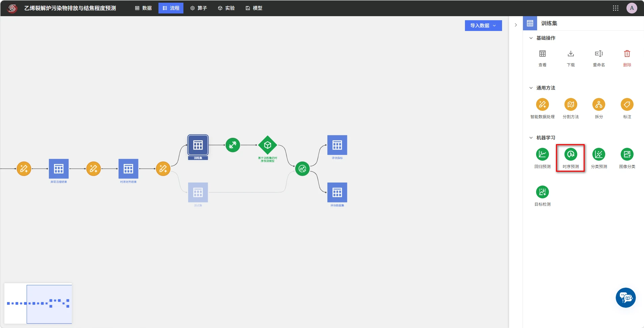The height and width of the screenshot is (328, 644).
Task: Select the 训练集 (training set) node on the canvas
Action: (x=198, y=145)
